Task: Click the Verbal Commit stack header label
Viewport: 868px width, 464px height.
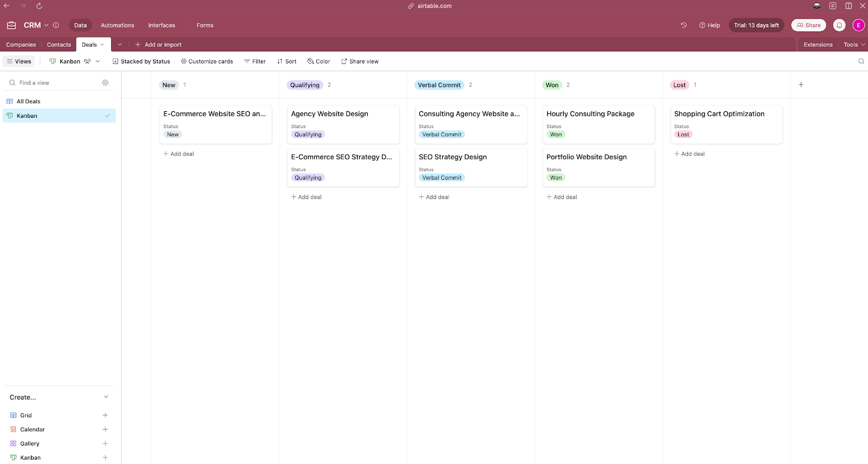Action: 439,85
